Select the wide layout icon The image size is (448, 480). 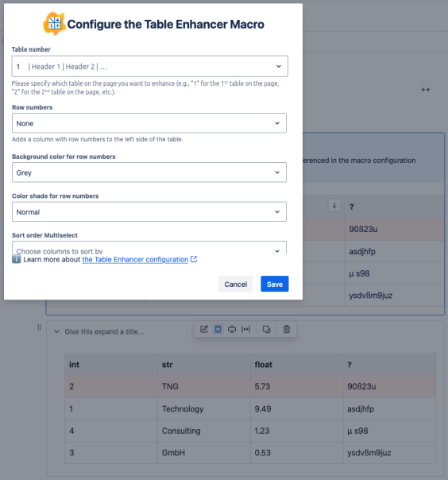click(232, 329)
